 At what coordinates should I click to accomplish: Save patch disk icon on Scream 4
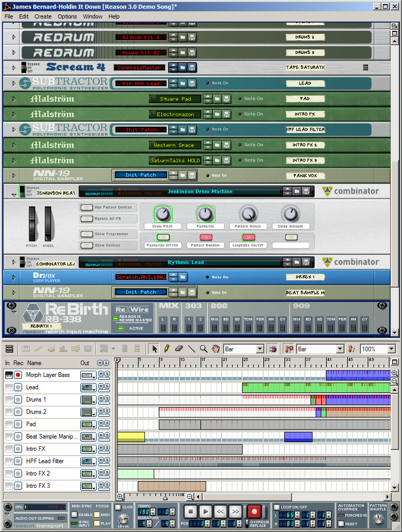[192, 67]
